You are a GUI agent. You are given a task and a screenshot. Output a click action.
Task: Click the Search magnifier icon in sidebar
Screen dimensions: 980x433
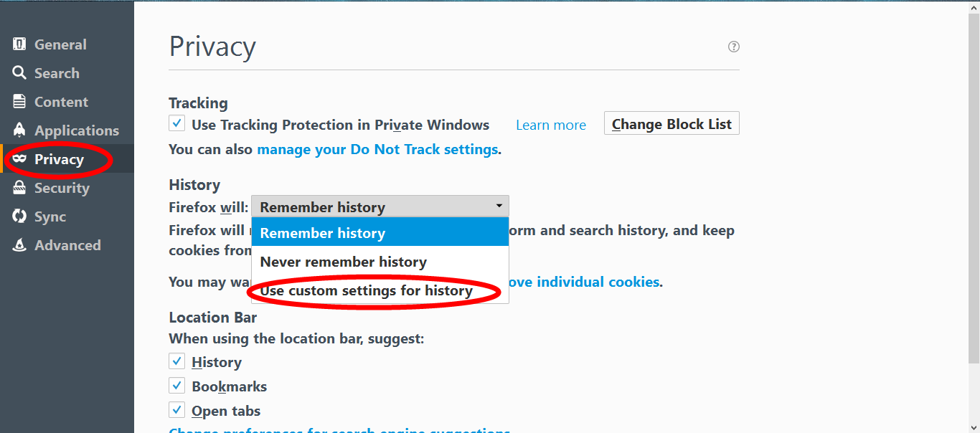19,73
